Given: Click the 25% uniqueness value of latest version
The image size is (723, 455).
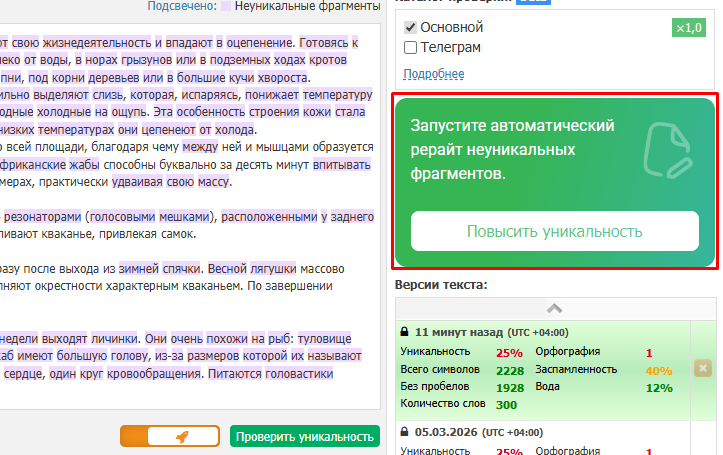Looking at the screenshot, I should [x=508, y=352].
